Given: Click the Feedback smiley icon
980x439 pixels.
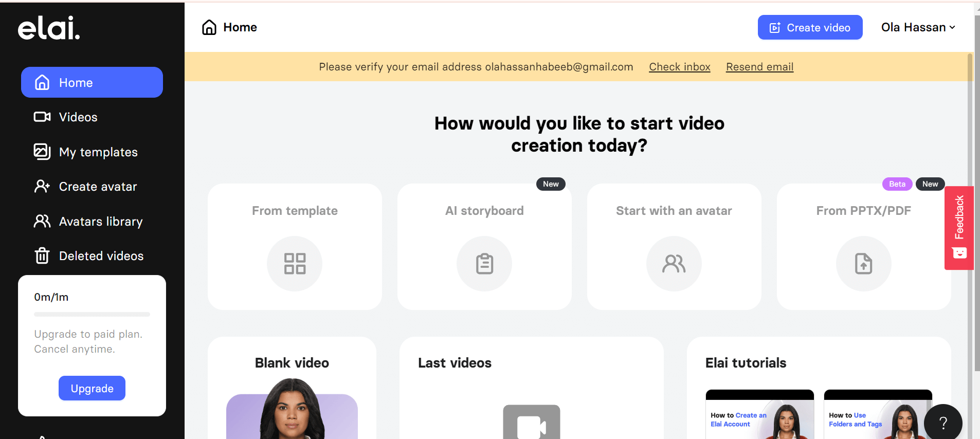Looking at the screenshot, I should tap(959, 253).
